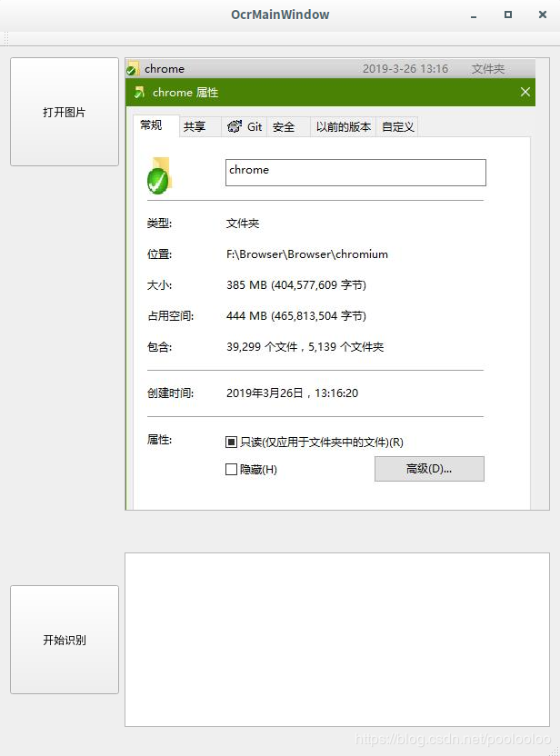Click the location F:\Browser\Browser\chromium text

coord(306,254)
